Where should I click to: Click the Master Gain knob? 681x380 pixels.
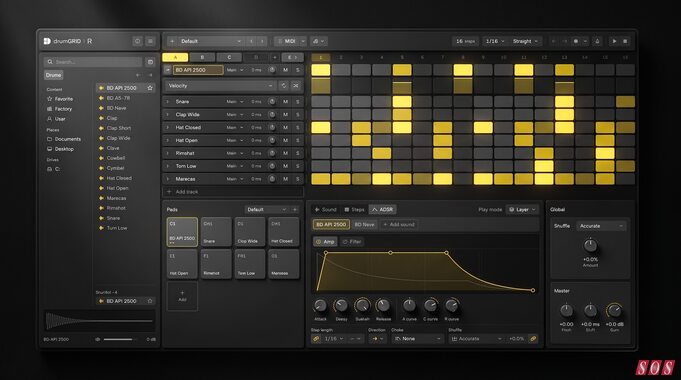[614, 311]
